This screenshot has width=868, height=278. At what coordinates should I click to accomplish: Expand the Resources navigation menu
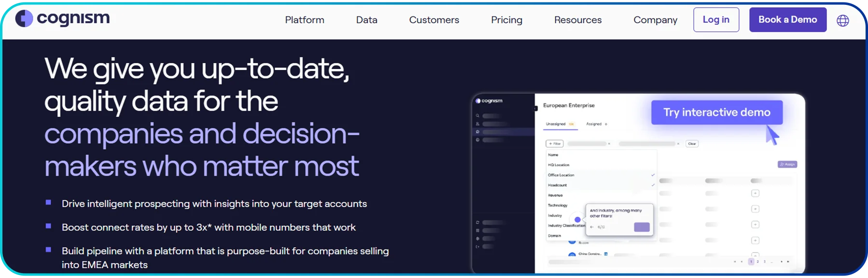(577, 20)
